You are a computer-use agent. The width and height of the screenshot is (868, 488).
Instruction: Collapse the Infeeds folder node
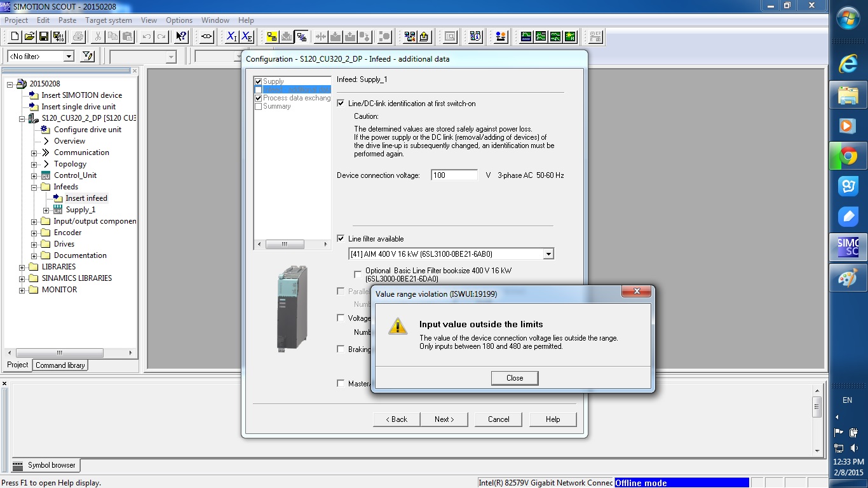34,187
